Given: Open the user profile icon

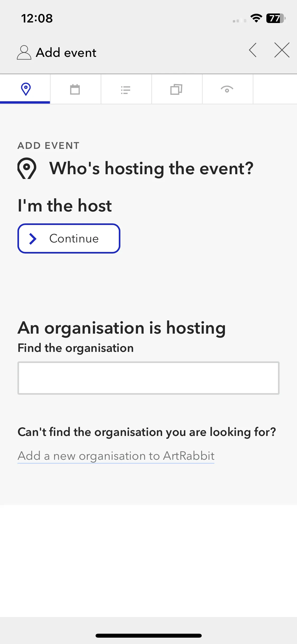Looking at the screenshot, I should [x=24, y=52].
